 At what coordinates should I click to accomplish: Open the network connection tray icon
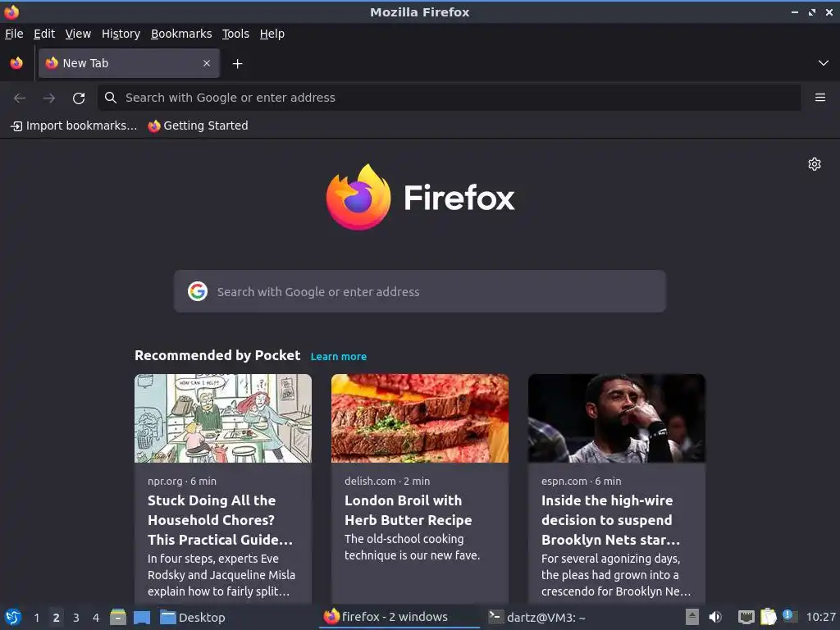746,617
